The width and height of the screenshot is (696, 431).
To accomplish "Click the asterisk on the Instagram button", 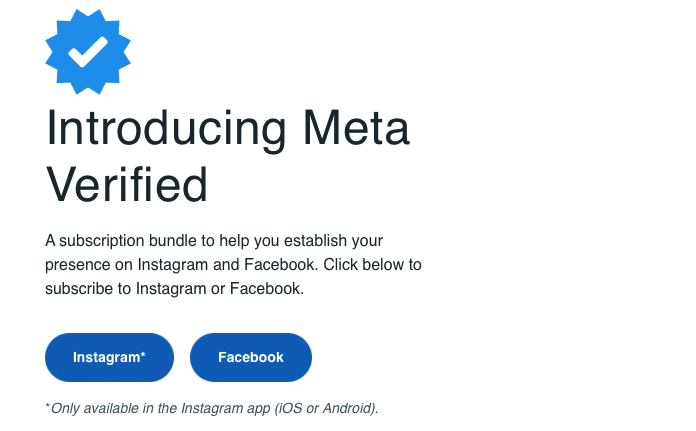I will (x=143, y=356).
